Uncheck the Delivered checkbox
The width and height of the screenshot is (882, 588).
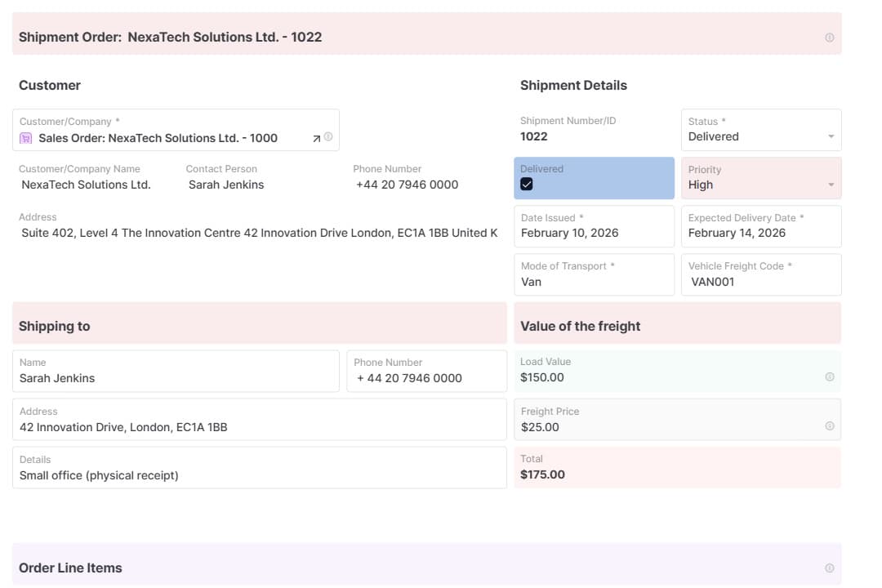527,185
